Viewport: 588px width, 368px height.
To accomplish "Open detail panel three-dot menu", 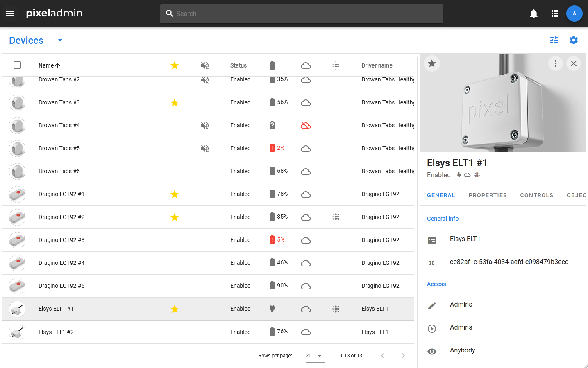I will point(555,63).
